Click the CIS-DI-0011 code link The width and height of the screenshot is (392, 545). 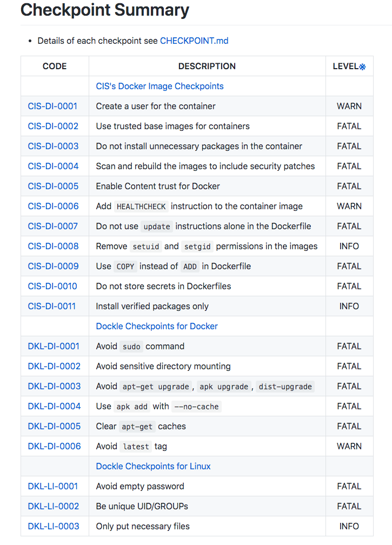(x=52, y=307)
